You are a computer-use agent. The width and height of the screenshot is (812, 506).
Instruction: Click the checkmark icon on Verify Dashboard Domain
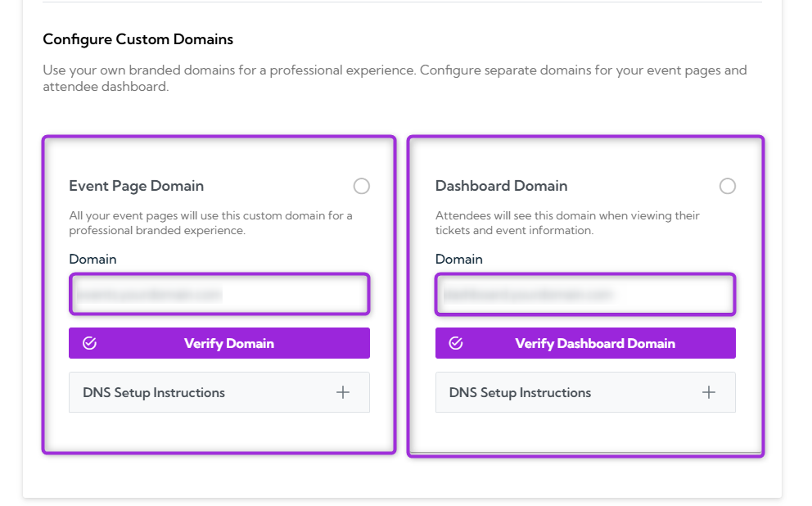[456, 343]
